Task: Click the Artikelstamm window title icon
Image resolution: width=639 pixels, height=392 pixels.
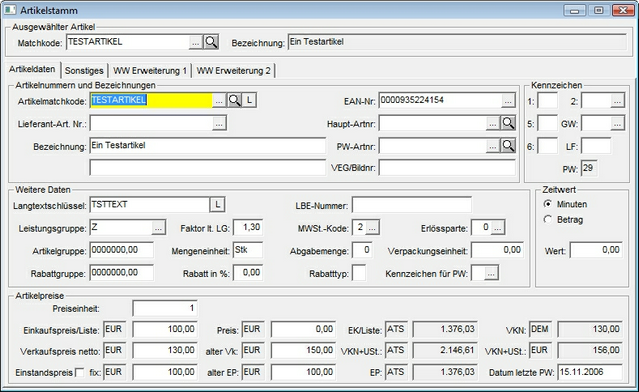Action: pos(9,10)
